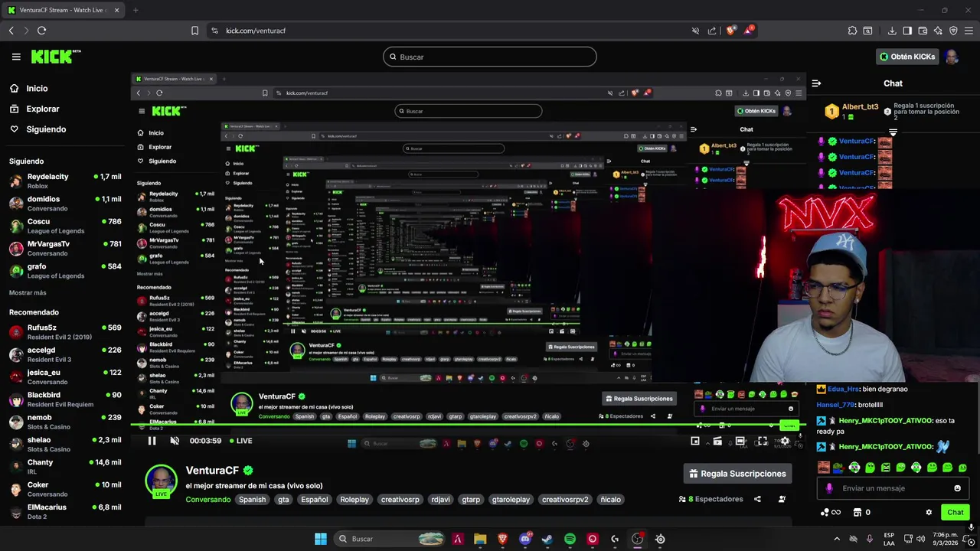
Task: Toggle theater mode in the player
Action: pyautogui.click(x=740, y=442)
